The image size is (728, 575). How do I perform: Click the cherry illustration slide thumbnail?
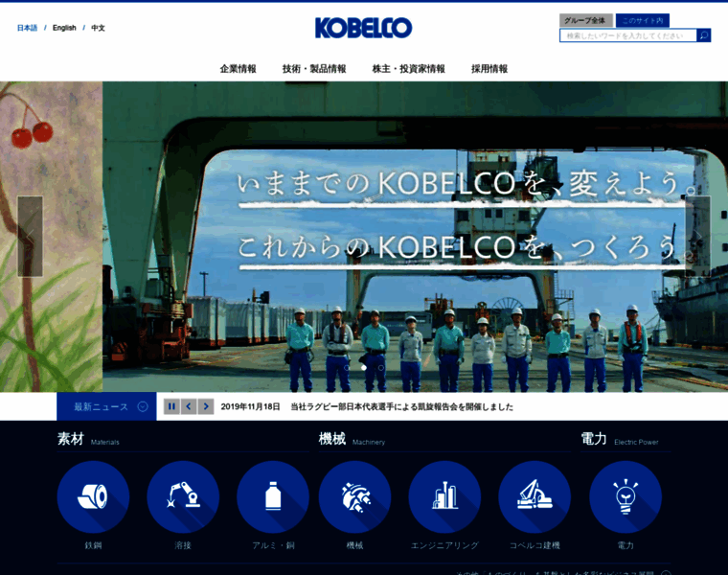pyautogui.click(x=51, y=237)
